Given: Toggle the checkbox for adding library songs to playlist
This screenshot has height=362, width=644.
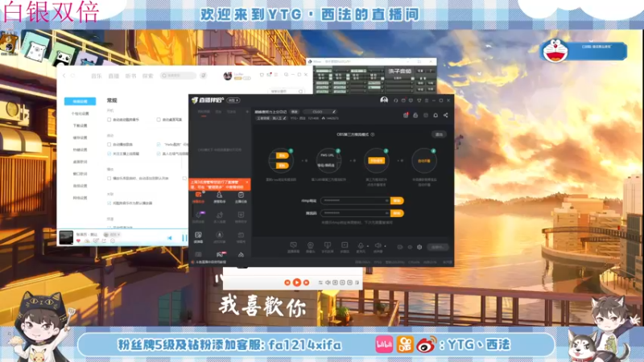Looking at the screenshot, I should pos(109,179).
